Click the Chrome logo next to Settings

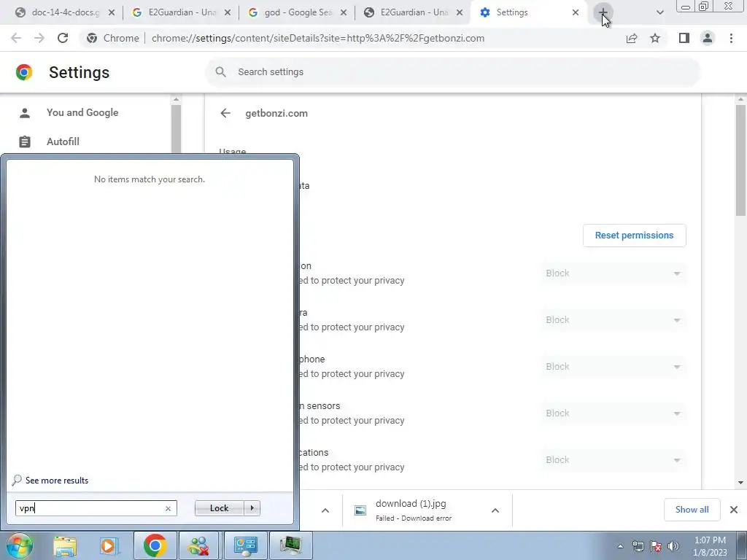tap(24, 72)
